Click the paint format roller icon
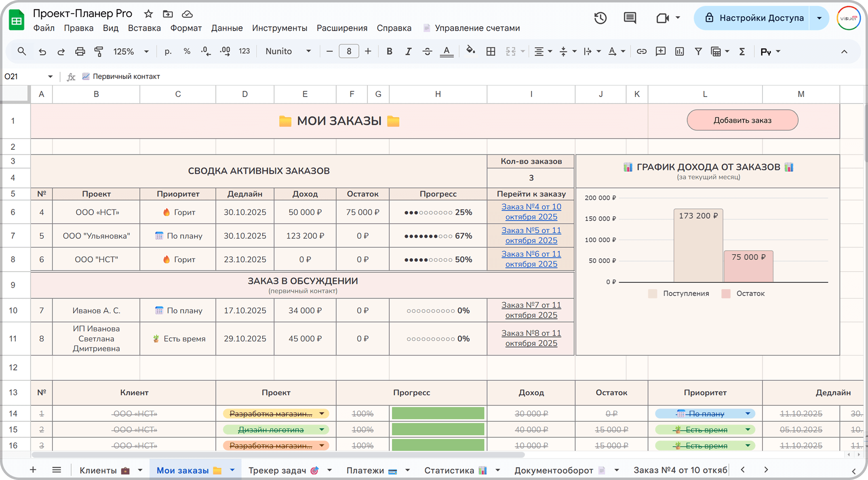 pos(99,51)
